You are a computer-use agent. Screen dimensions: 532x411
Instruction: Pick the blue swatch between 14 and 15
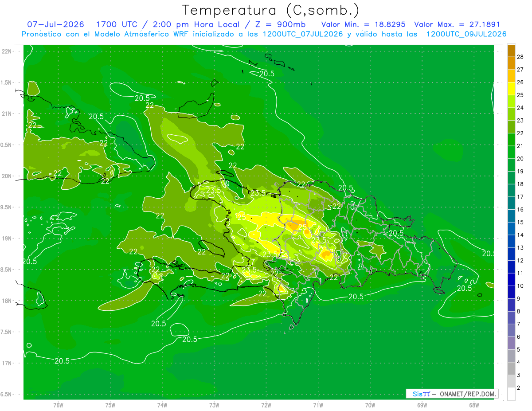point(511,228)
